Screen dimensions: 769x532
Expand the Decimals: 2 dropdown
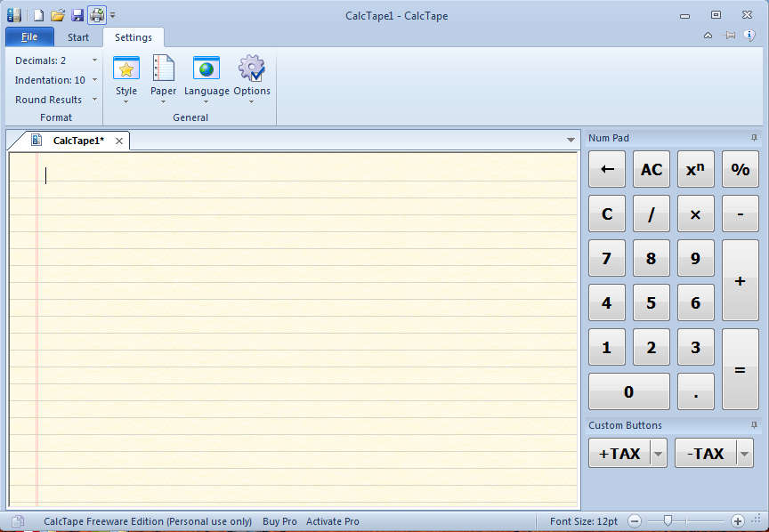click(94, 60)
